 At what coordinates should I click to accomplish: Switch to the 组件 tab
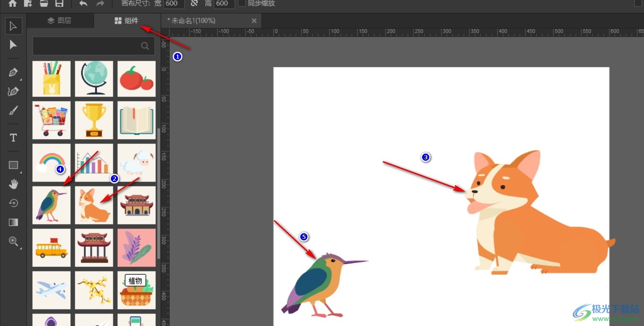point(127,21)
